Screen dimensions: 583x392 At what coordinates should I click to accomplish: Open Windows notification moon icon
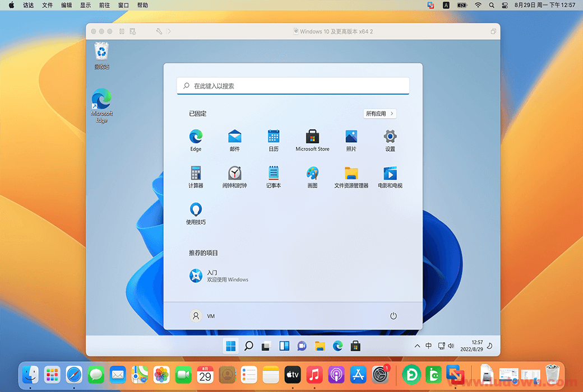490,346
